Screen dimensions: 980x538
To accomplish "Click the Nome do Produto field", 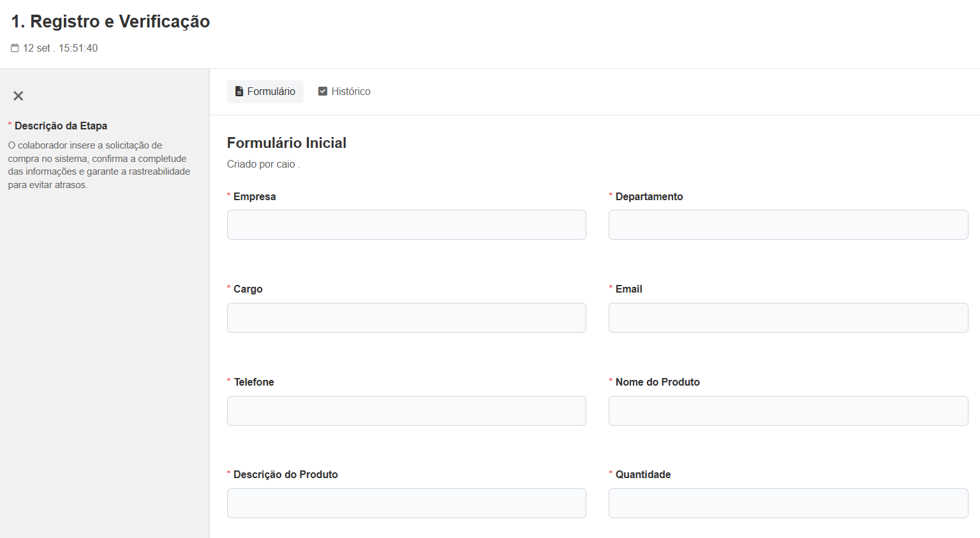I will pos(788,411).
